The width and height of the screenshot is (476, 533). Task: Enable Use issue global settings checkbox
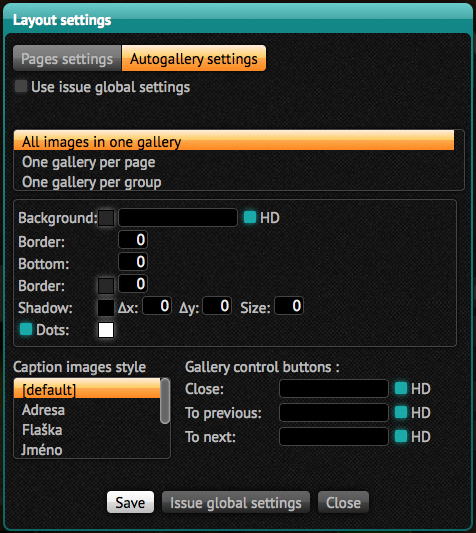pyautogui.click(x=21, y=86)
